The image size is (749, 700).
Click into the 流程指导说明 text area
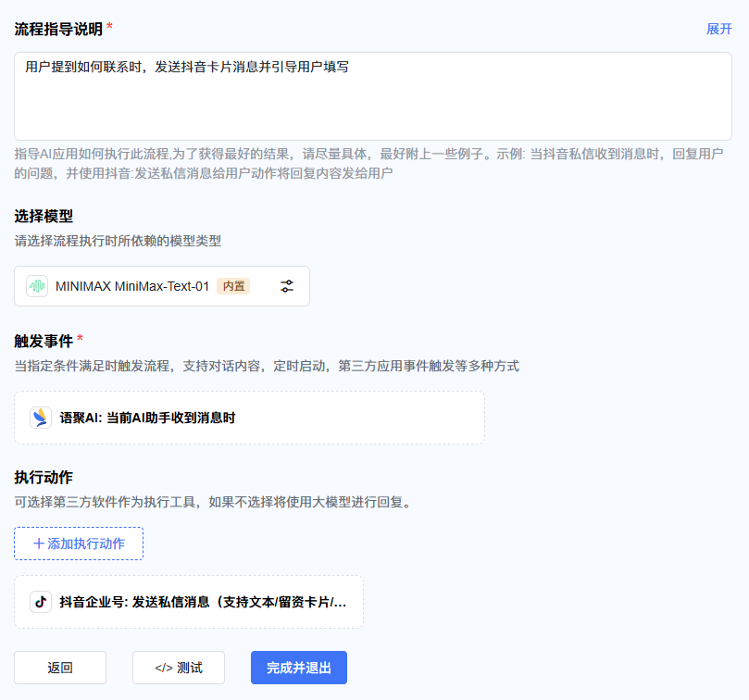click(373, 96)
